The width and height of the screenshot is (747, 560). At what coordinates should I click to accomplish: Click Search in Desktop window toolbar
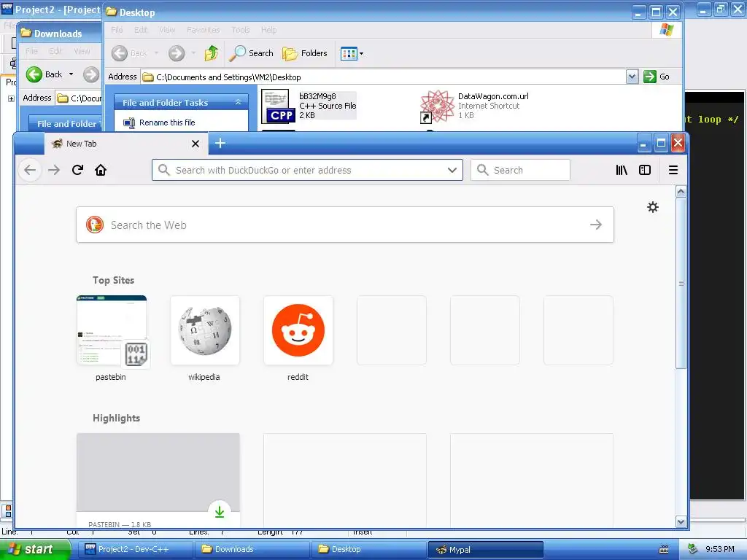[251, 53]
